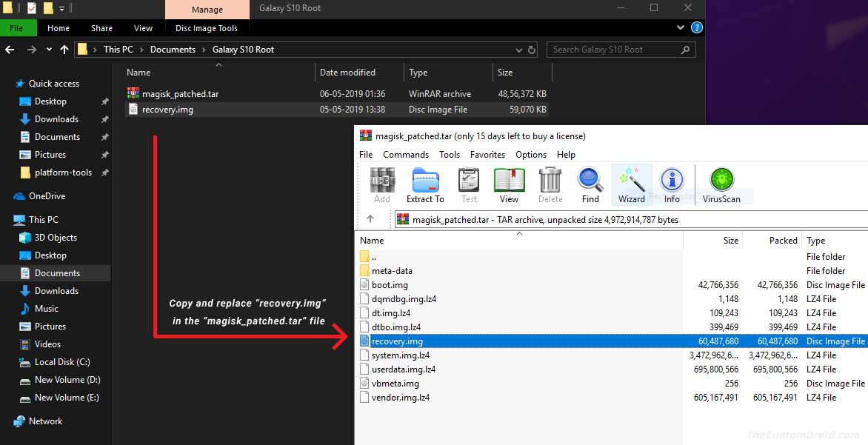
Task: Run VirusScan from WinRAR toolbar
Action: tap(721, 185)
